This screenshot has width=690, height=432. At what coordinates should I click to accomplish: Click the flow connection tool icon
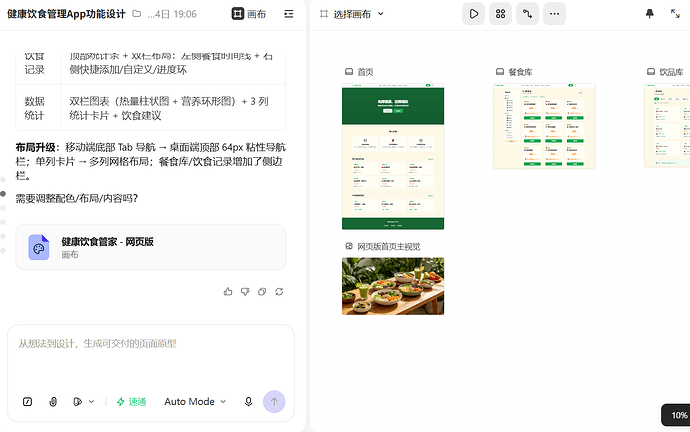(527, 14)
